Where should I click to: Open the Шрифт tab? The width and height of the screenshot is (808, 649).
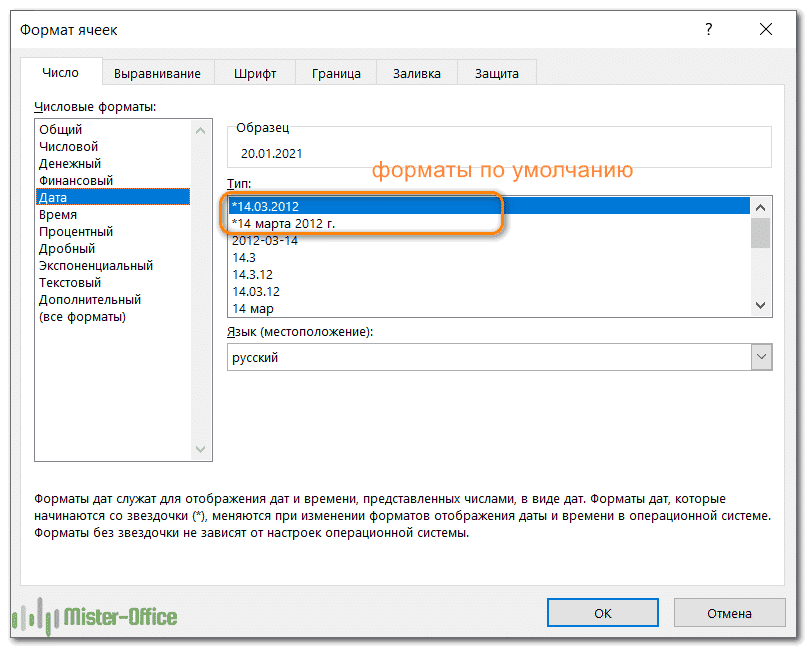(x=255, y=73)
